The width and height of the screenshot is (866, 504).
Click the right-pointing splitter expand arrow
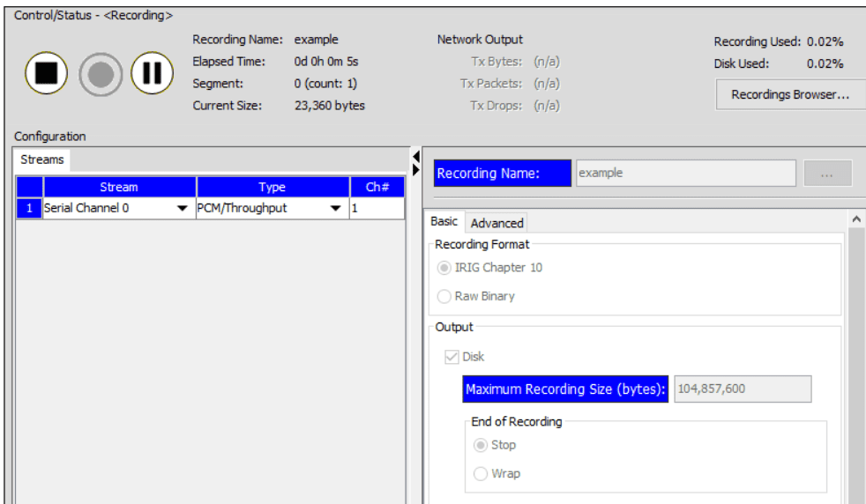click(x=416, y=169)
